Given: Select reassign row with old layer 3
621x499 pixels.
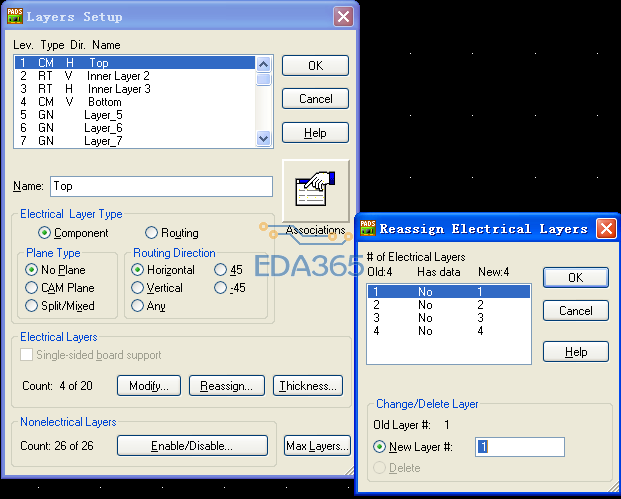Looking at the screenshot, I should pyautogui.click(x=449, y=318).
